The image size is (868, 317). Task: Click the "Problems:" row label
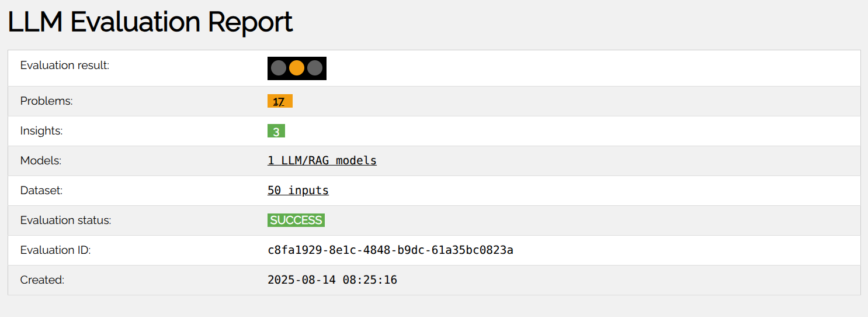(47, 101)
